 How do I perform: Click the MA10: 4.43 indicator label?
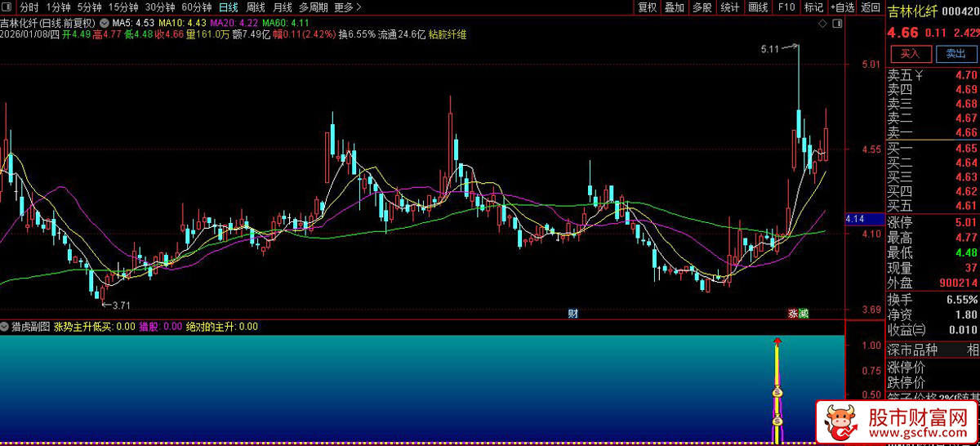point(182,23)
